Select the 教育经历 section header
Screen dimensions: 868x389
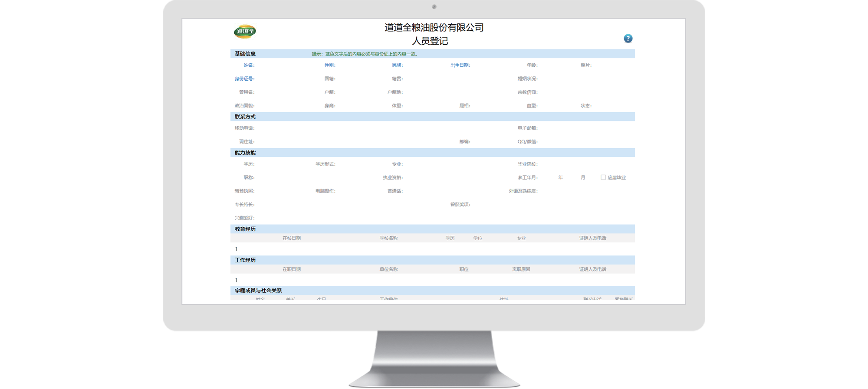pyautogui.click(x=245, y=229)
